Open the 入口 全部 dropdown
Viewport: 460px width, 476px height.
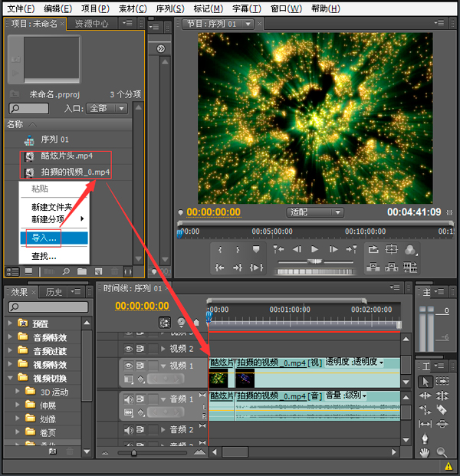107,108
